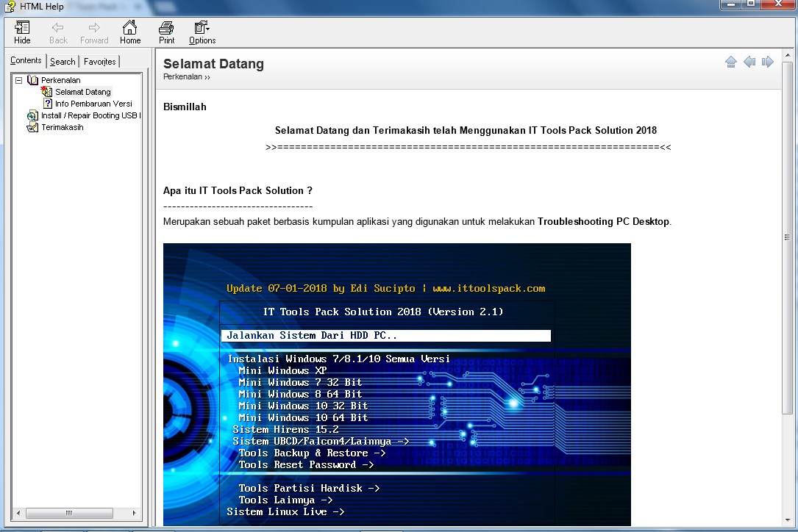Click the Info Pembaruan Versi question icon

coord(48,104)
